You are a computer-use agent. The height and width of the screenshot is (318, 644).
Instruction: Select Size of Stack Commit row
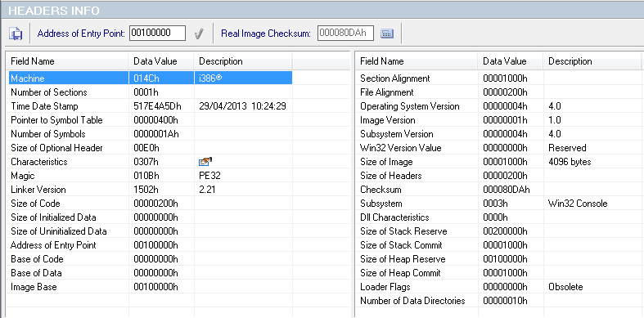point(499,245)
